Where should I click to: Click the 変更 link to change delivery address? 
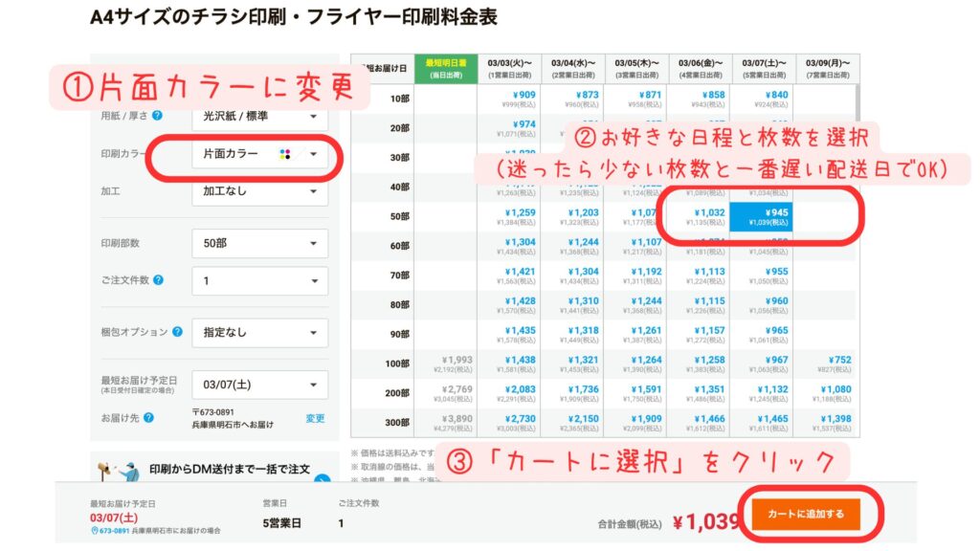tap(316, 418)
